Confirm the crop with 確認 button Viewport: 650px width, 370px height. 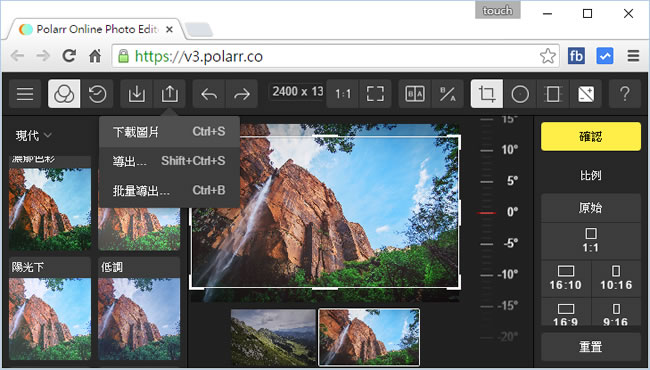(x=591, y=136)
